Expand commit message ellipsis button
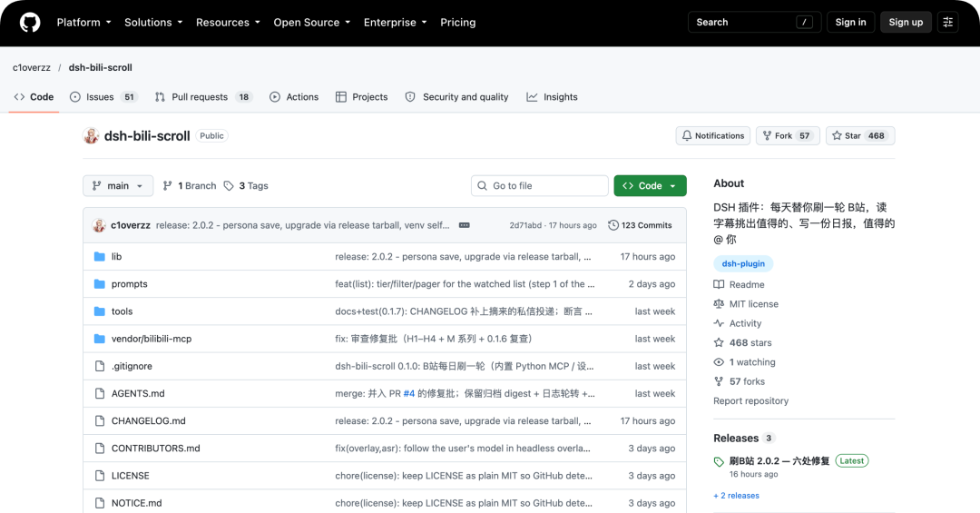980x513 pixels. [465, 225]
